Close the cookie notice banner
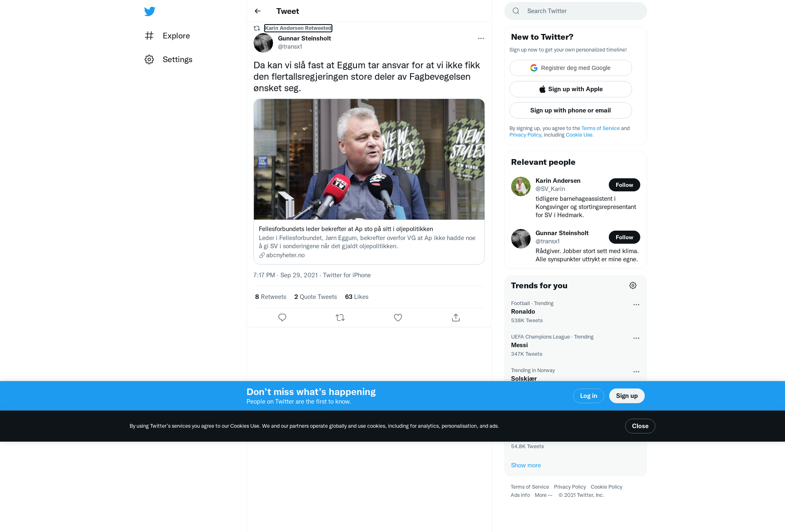 (x=640, y=426)
